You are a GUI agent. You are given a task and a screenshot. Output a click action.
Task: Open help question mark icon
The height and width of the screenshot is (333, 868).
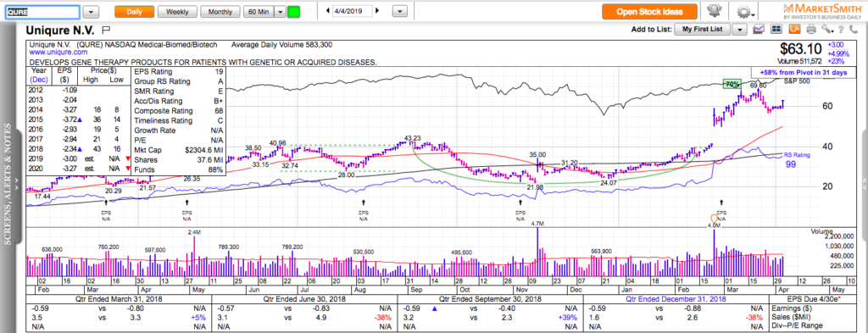(x=841, y=30)
